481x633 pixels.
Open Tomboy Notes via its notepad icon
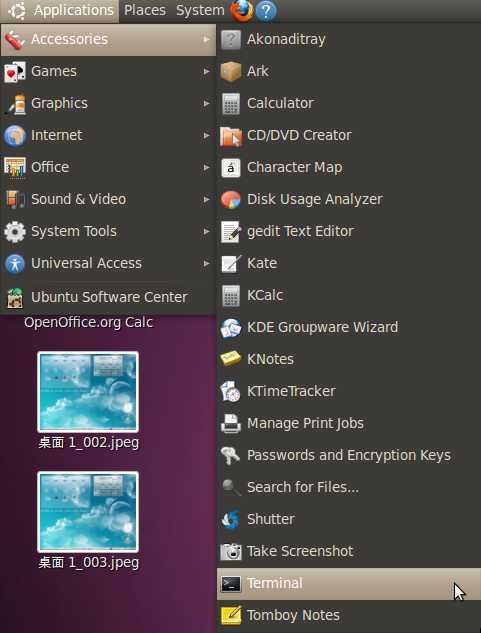[231, 615]
